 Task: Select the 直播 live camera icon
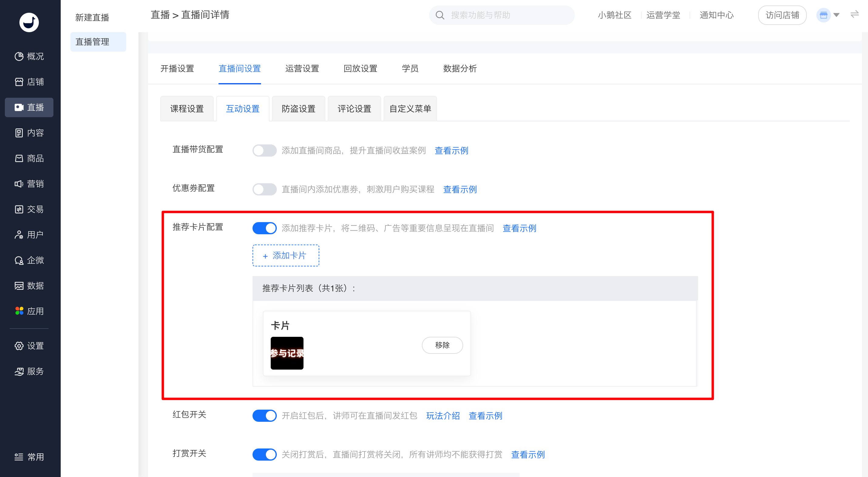[19, 107]
